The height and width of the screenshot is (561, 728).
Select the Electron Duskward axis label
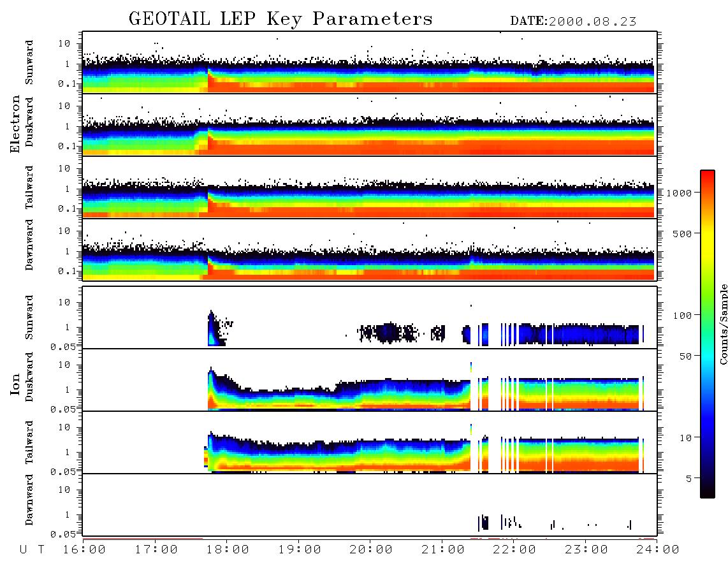[x=29, y=122]
